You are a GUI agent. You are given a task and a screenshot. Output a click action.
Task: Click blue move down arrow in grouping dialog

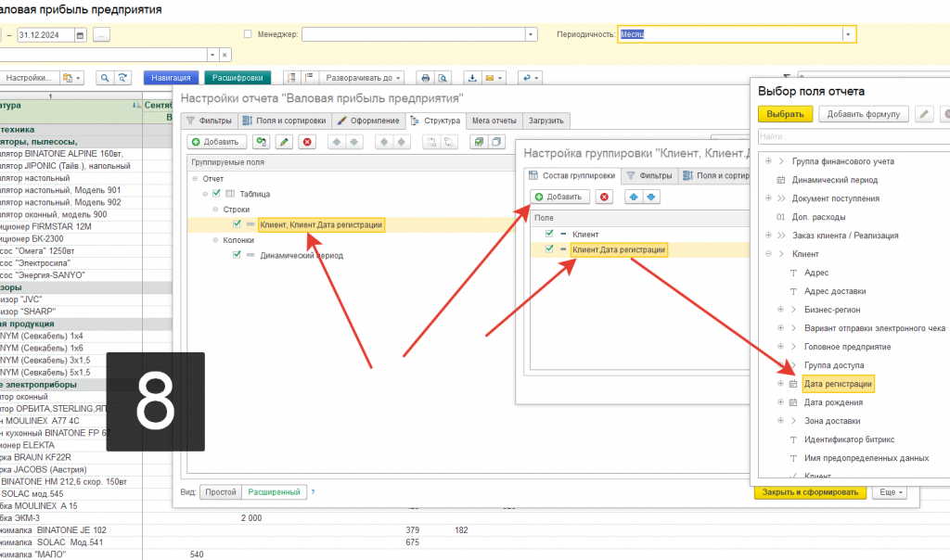coord(650,197)
